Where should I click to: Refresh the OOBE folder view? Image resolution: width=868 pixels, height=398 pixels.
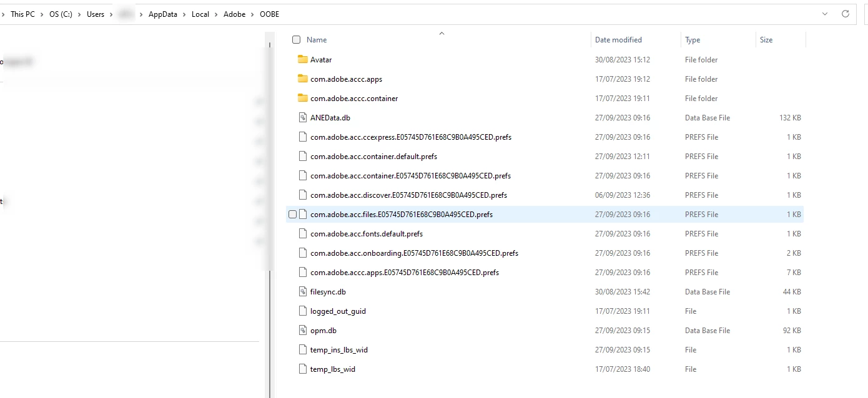pyautogui.click(x=846, y=14)
